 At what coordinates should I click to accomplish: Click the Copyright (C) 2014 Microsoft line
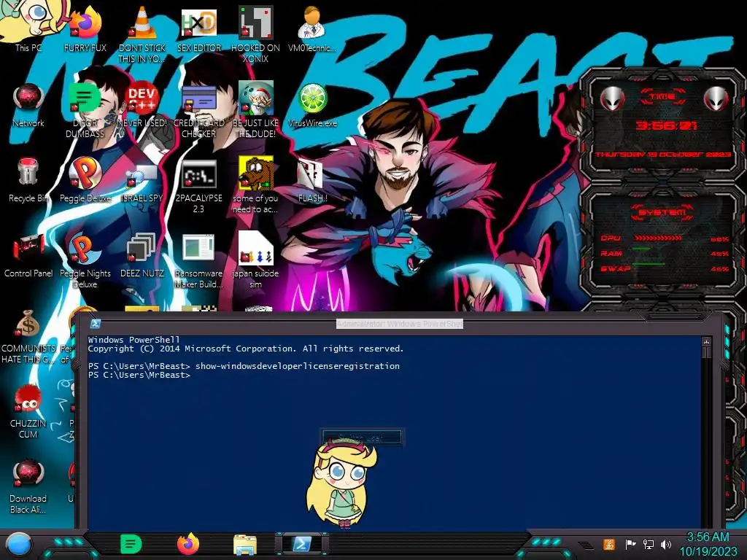click(x=245, y=349)
